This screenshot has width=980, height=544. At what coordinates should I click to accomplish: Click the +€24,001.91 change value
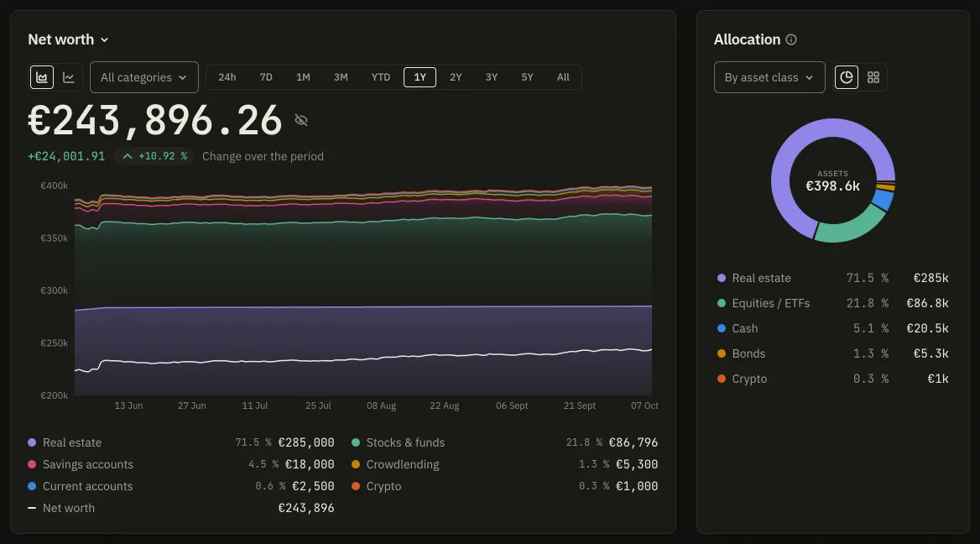(x=66, y=156)
